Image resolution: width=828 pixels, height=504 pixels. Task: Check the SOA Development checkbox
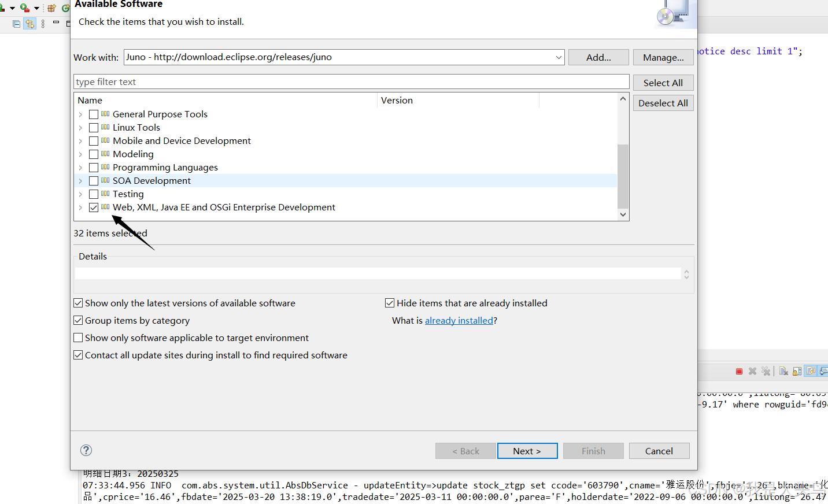point(94,181)
